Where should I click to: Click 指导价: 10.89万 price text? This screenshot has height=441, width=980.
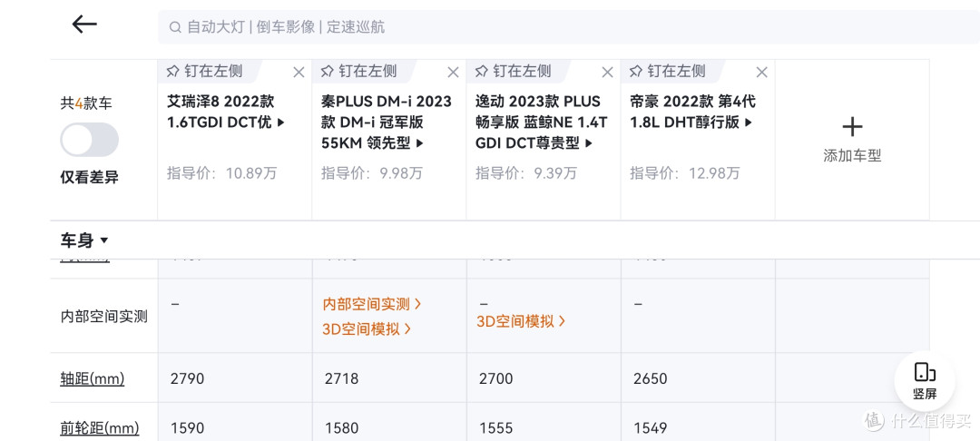click(x=221, y=173)
